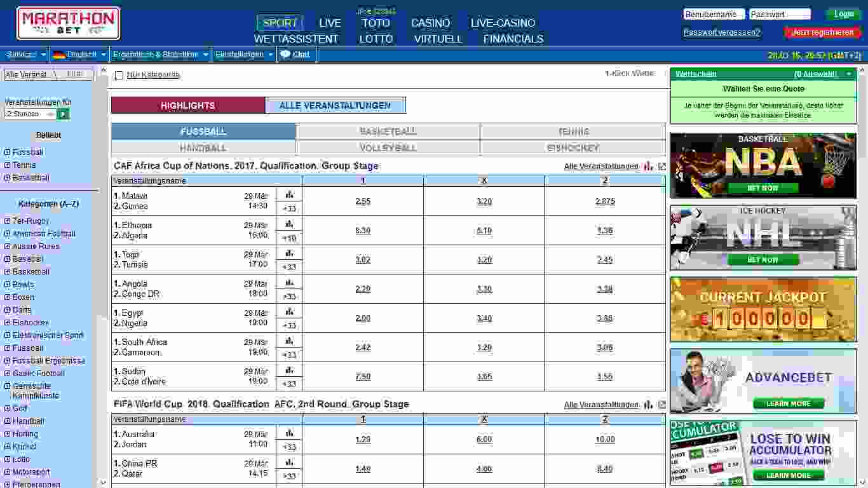Click green go arrow next to 2 Stunden
The image size is (868, 488).
coord(63,114)
